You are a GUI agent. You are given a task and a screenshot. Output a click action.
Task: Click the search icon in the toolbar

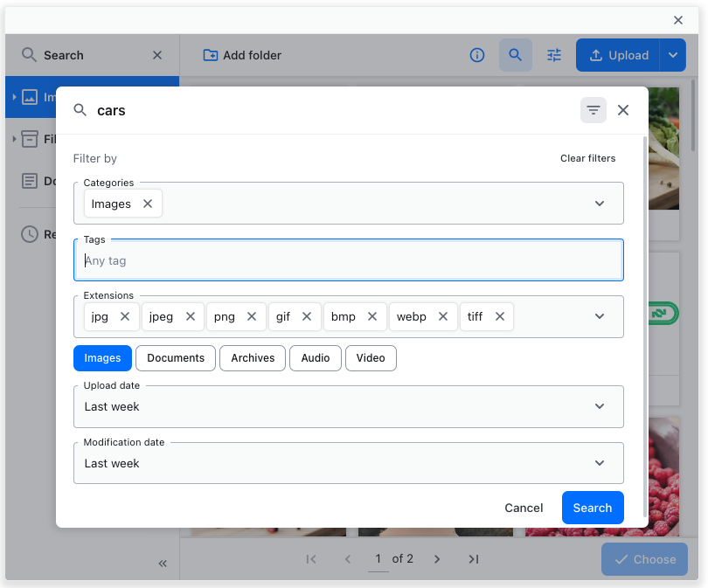(x=516, y=54)
